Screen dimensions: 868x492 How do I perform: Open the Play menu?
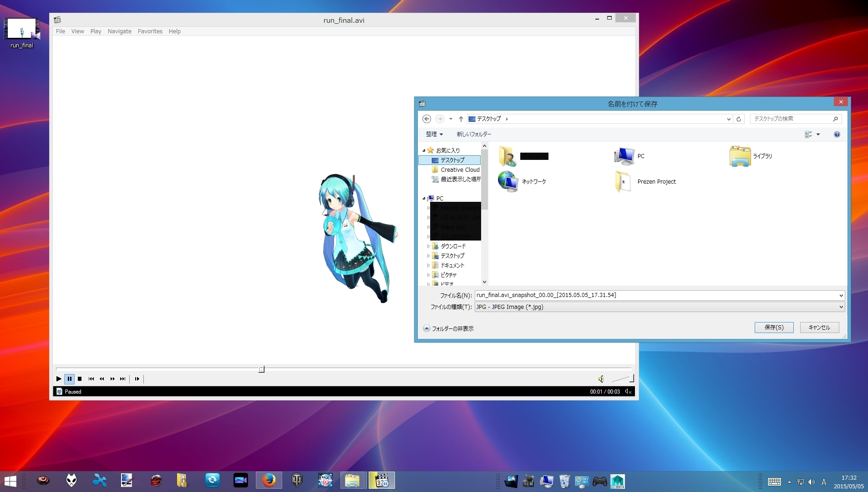coord(96,31)
